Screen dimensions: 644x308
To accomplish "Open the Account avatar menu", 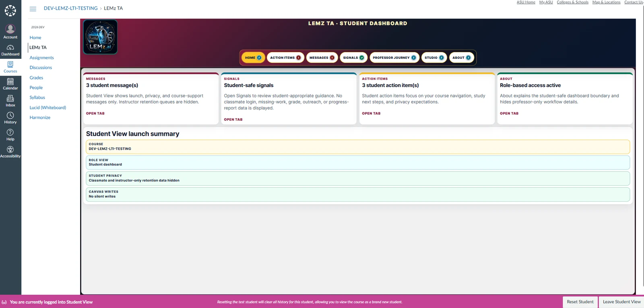I will pos(10,31).
